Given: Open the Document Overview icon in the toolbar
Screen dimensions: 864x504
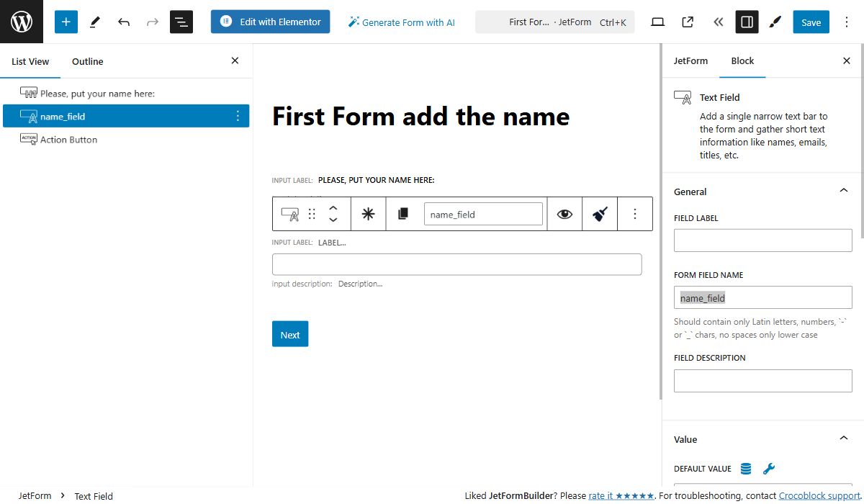Looking at the screenshot, I should (x=181, y=22).
